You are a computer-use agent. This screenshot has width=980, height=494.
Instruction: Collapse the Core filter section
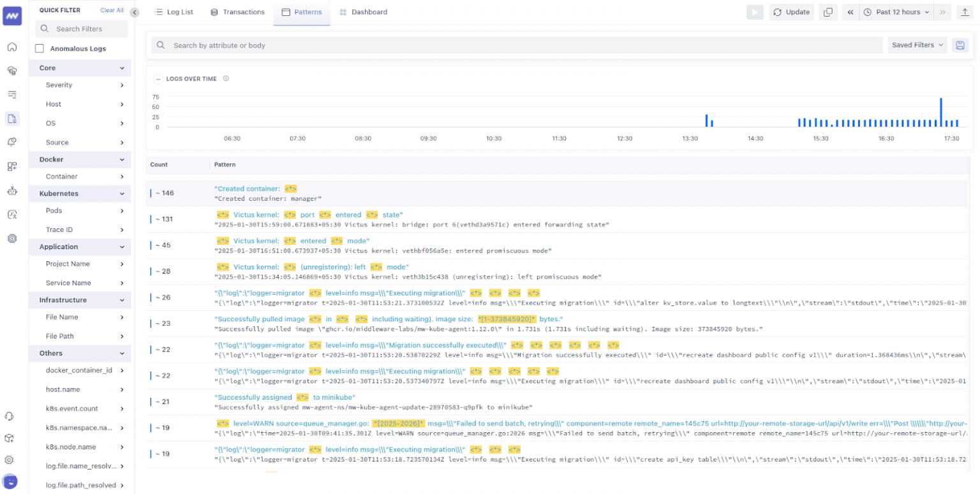(x=122, y=68)
